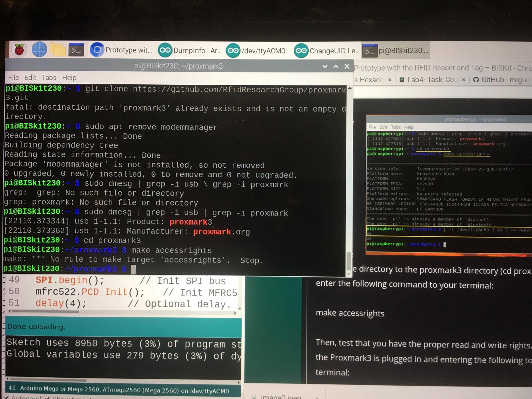Switch to the 'GitHub - miguel...' tab
532x399 pixels.
(502, 80)
